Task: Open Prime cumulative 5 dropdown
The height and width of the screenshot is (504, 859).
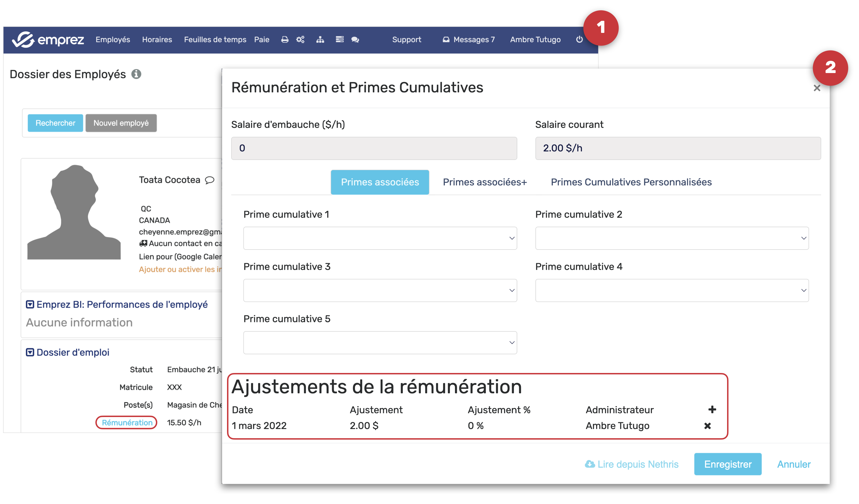Action: pos(380,343)
